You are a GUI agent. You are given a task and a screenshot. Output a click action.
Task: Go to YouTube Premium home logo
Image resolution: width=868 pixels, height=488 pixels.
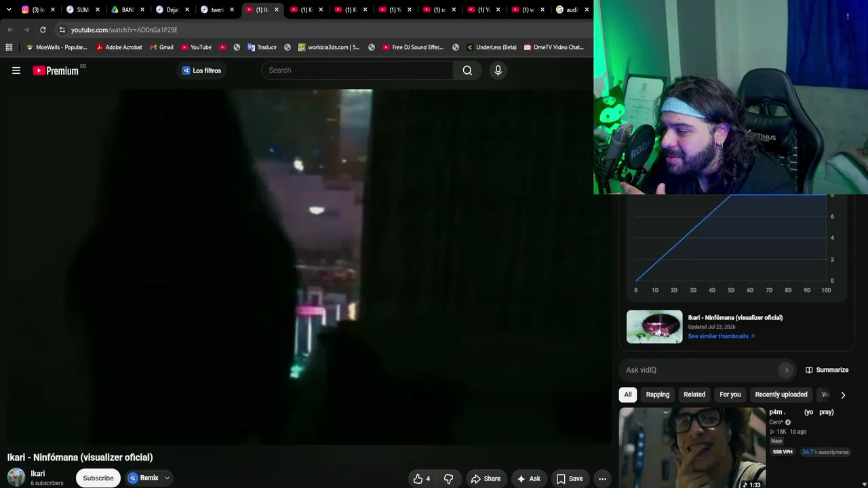(56, 70)
